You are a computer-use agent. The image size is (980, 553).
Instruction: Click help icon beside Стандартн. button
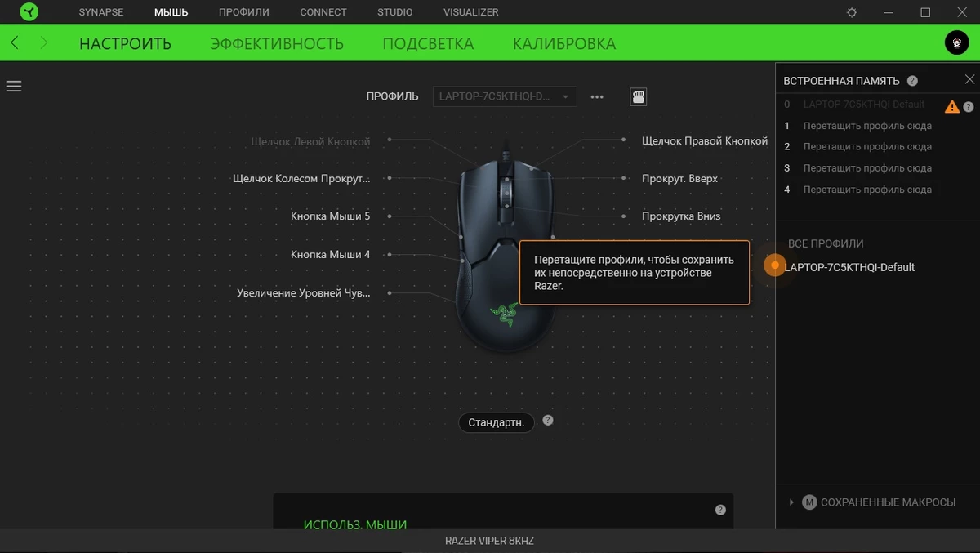[548, 420]
